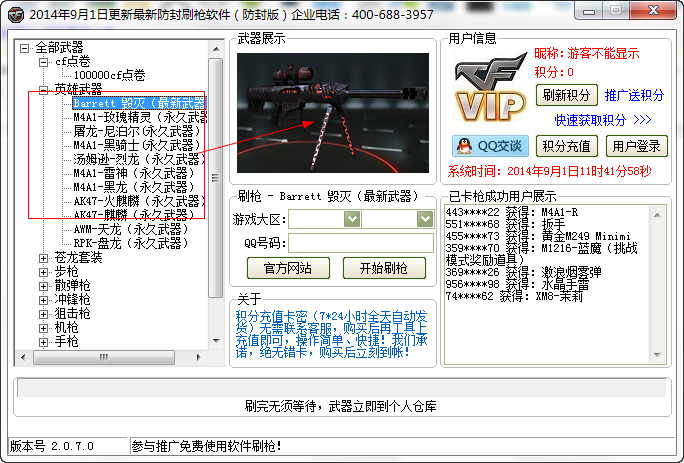Click the 系统时间 red text

tap(550, 171)
